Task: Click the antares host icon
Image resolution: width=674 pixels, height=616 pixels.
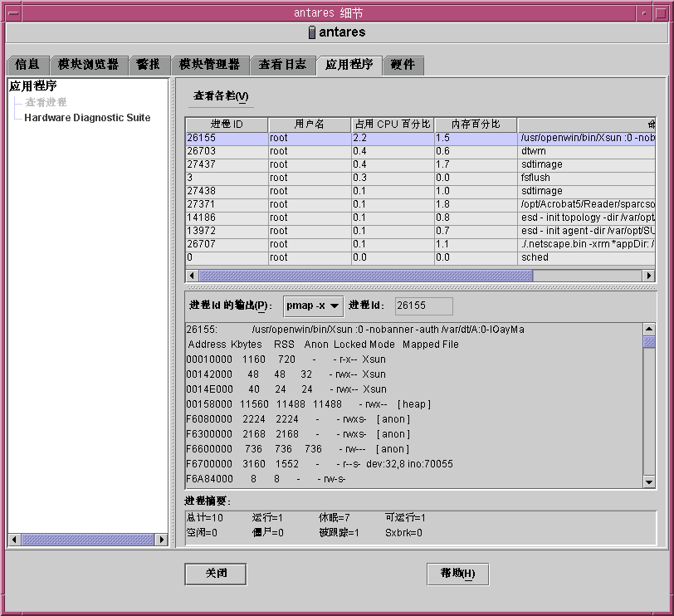Action: [x=312, y=32]
